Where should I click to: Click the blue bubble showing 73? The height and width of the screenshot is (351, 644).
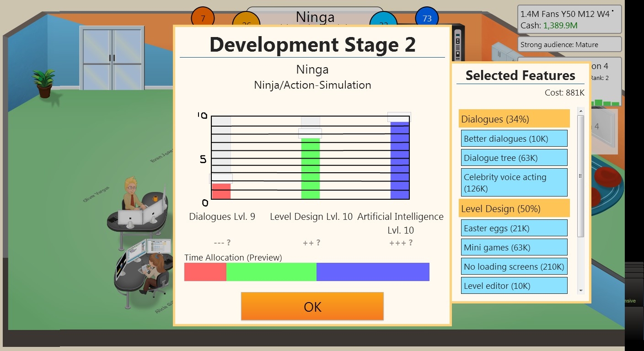(427, 18)
